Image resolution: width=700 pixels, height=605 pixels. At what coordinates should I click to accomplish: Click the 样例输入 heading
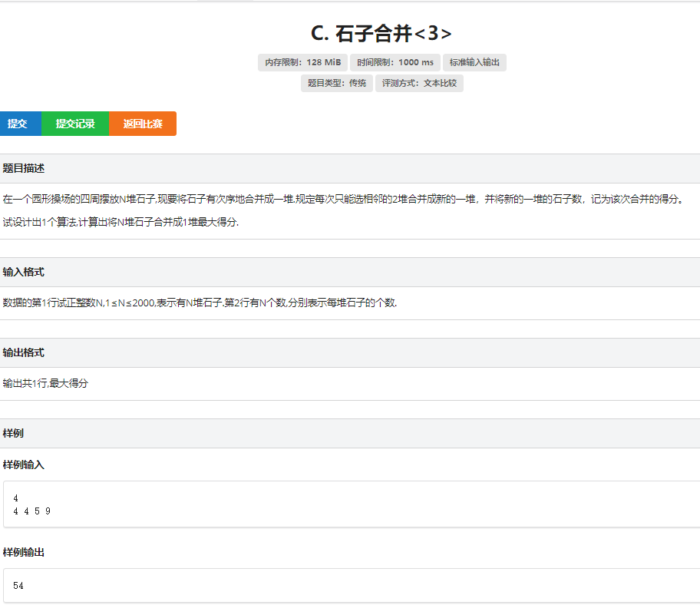click(24, 464)
